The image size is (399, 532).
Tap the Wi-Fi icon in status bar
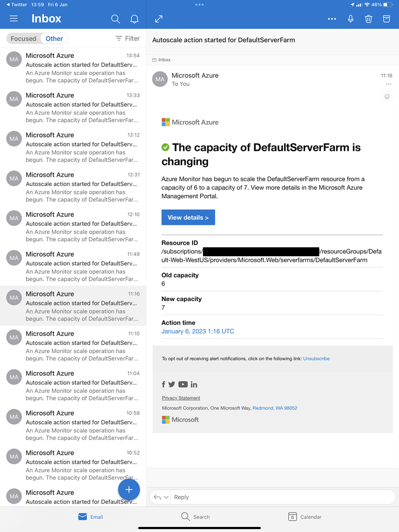(x=367, y=5)
